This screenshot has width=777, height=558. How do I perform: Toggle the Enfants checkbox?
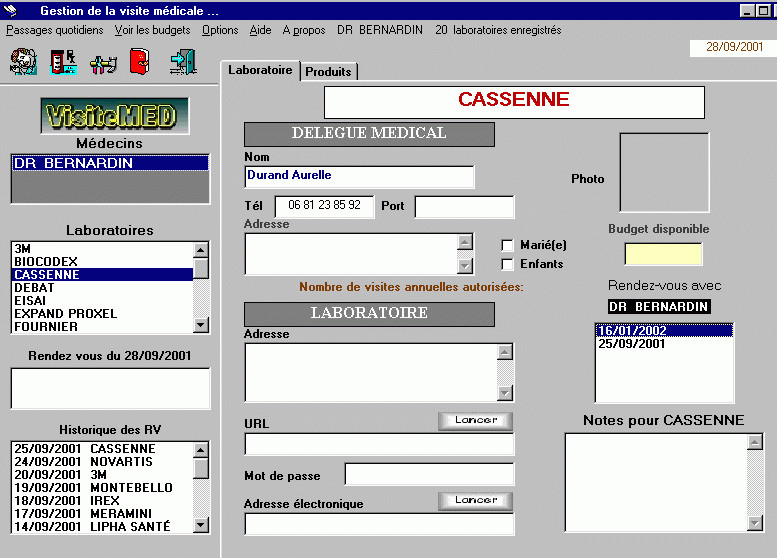507,264
